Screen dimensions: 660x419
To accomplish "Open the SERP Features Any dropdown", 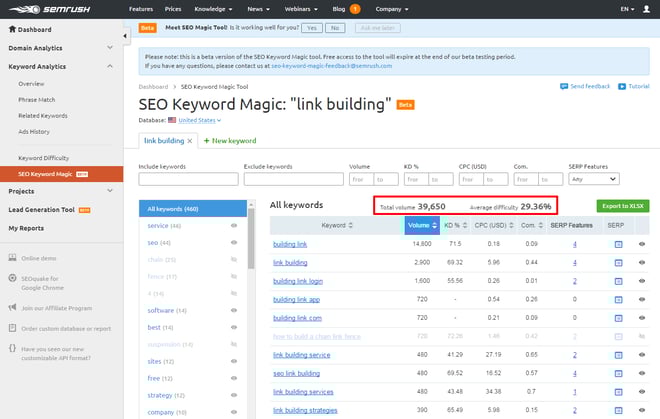I will coord(594,179).
